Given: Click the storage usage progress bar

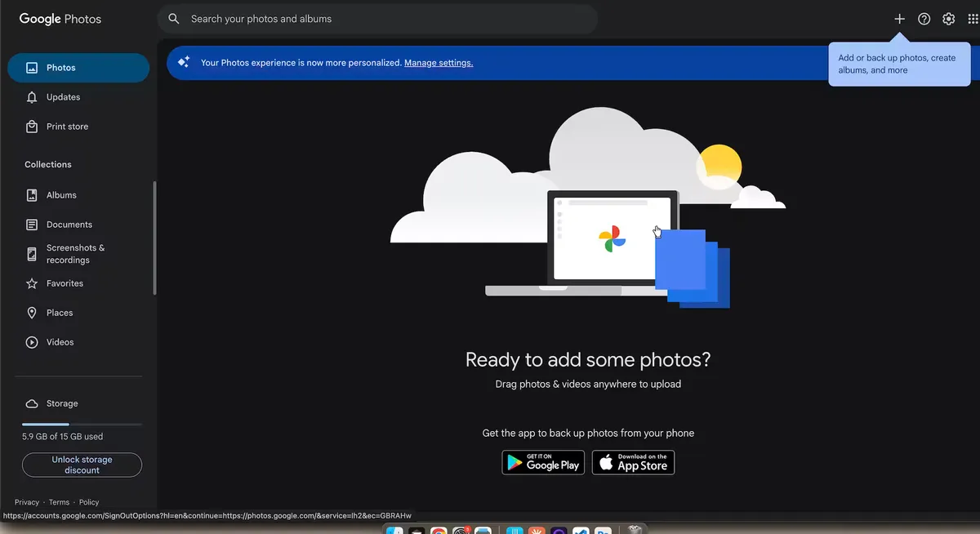Looking at the screenshot, I should point(82,425).
